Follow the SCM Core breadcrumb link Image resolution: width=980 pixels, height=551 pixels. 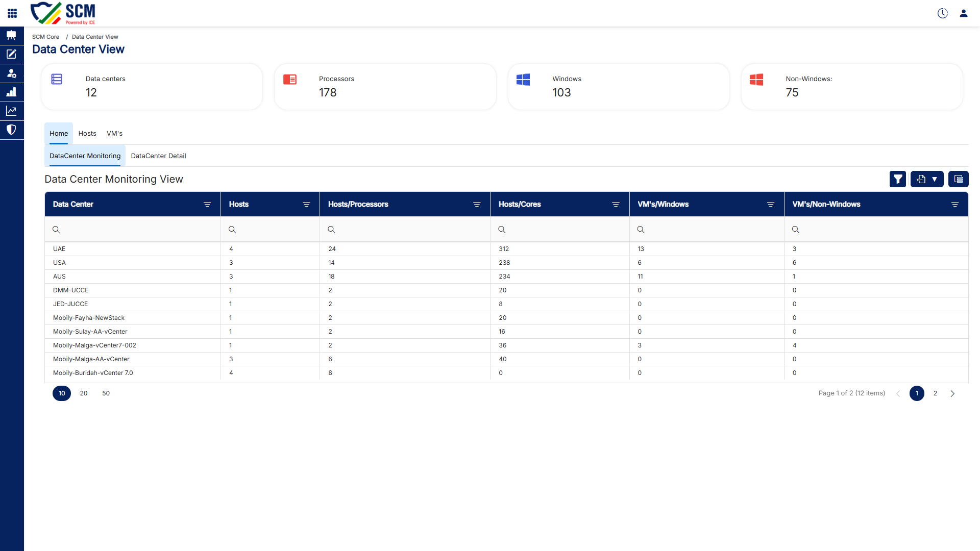(45, 37)
